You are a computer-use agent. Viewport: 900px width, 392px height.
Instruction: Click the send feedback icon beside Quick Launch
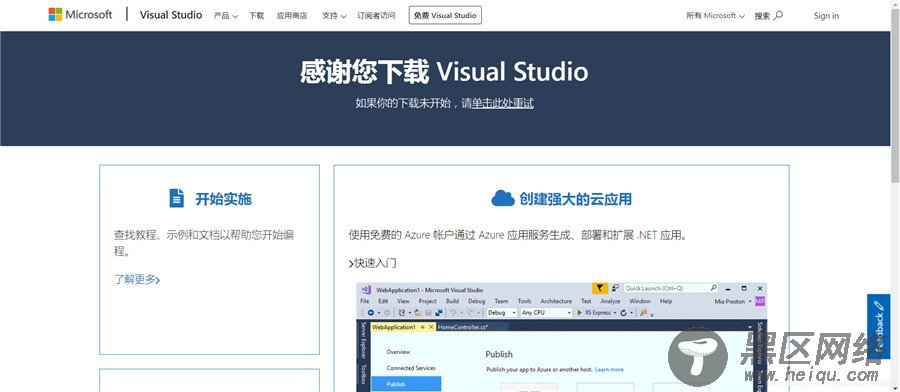click(x=615, y=288)
